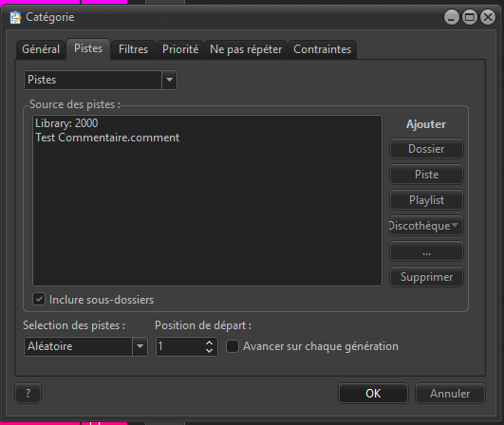
Task: Increase the Position de départ value
Action: coord(209,342)
